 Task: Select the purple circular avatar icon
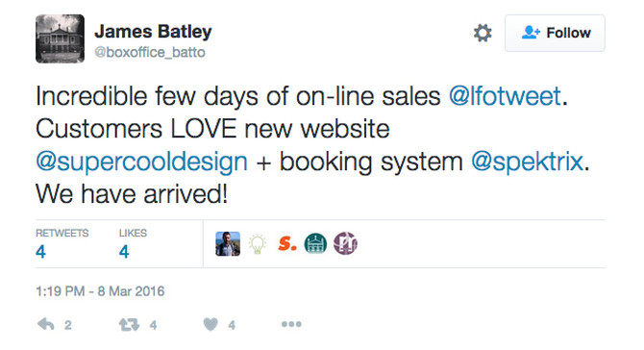(345, 243)
